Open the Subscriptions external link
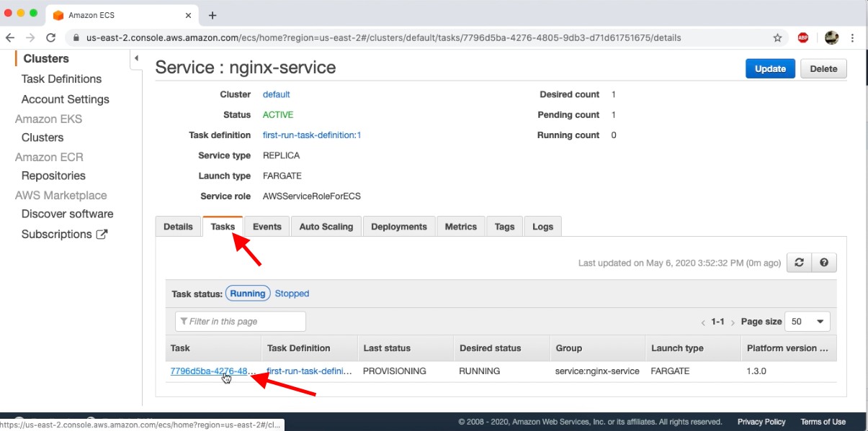The height and width of the screenshot is (431, 868). [x=64, y=234]
